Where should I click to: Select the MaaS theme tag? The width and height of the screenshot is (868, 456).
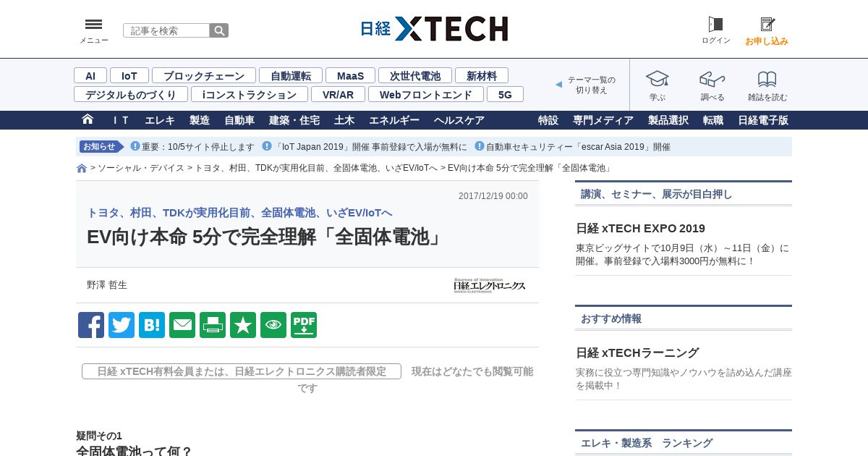click(x=350, y=75)
